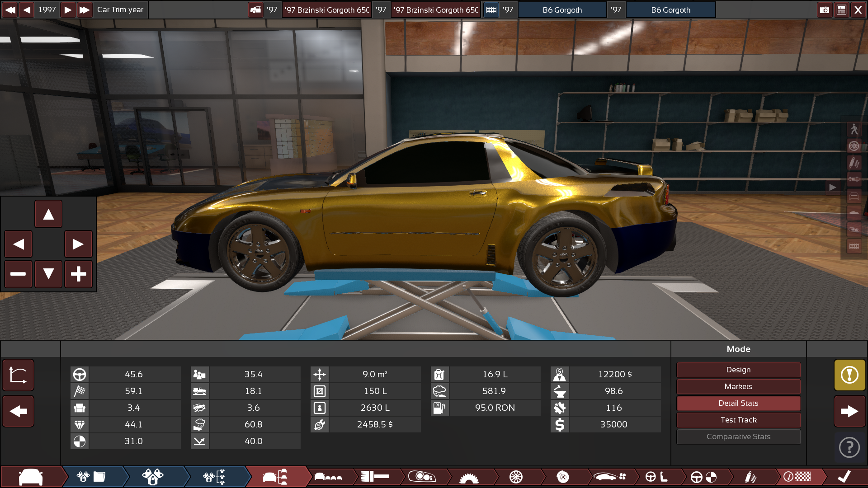Open the engine variant selection tab
The image size is (868, 488).
tap(214, 477)
